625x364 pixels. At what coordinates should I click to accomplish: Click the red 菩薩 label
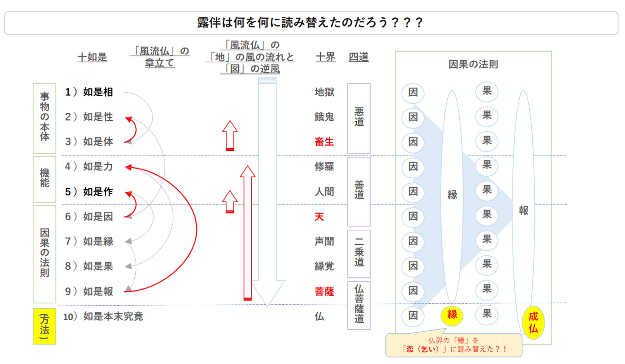[324, 291]
